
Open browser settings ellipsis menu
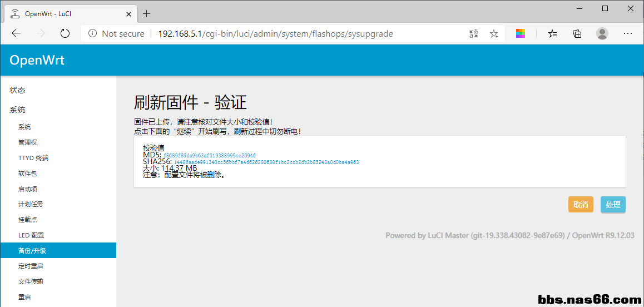628,33
